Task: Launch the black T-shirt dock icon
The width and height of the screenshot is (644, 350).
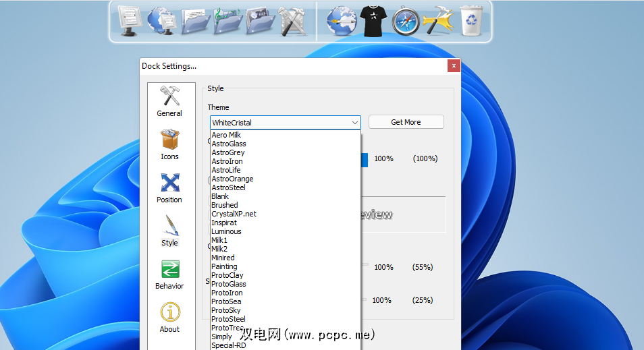Action: pyautogui.click(x=373, y=21)
